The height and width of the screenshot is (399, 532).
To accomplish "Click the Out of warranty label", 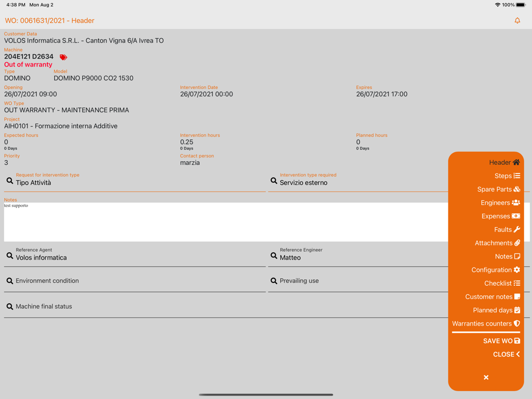I will [x=28, y=64].
